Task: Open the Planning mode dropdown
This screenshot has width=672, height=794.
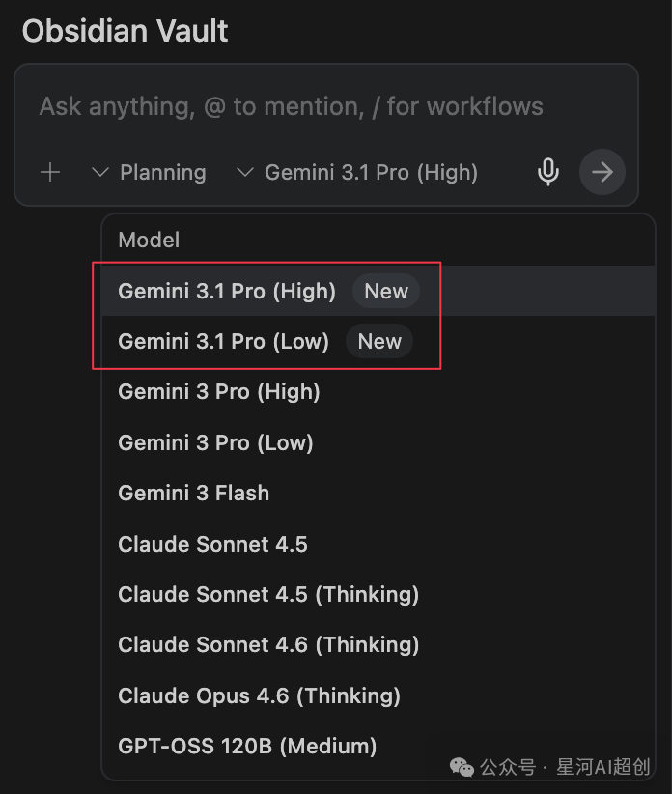Action: point(150,173)
